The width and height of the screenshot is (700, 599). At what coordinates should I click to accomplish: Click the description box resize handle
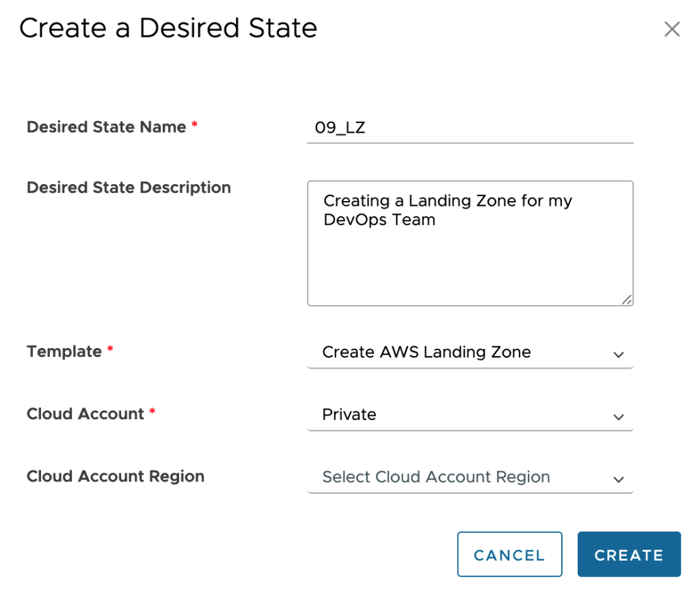(x=627, y=299)
